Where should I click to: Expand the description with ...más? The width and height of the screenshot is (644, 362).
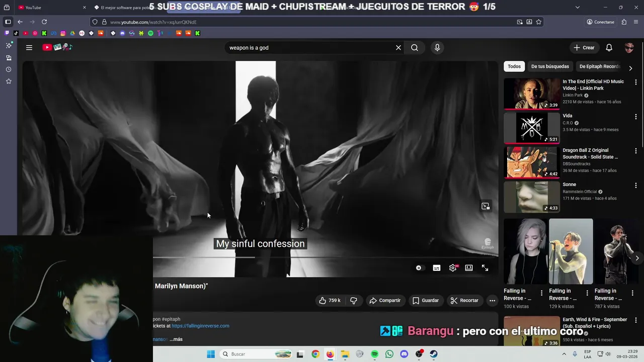point(176,339)
